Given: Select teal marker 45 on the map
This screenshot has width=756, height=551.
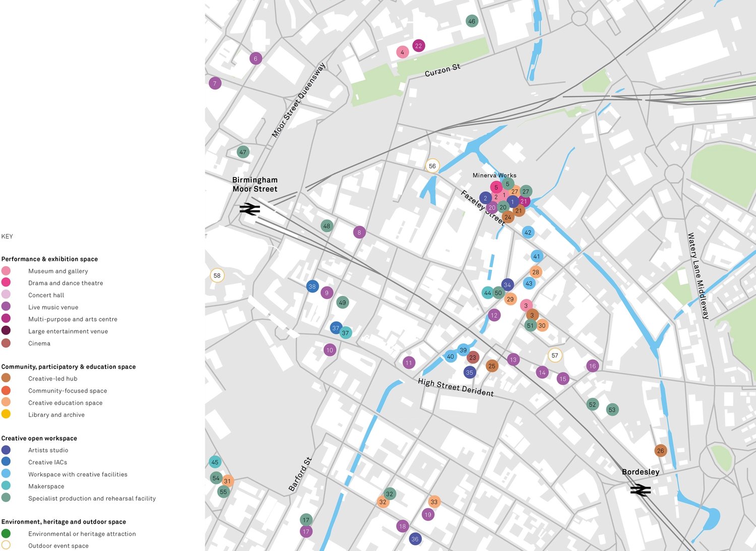Looking at the screenshot, I should tap(215, 462).
